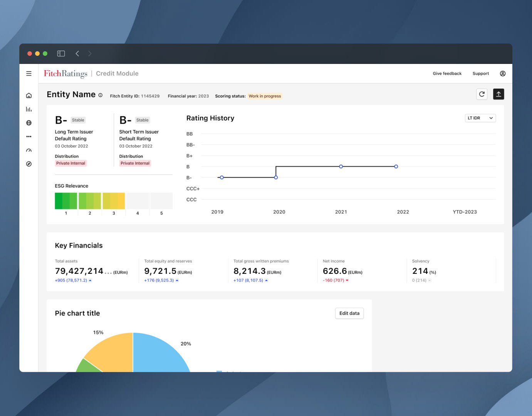Select empty ESG Relevance block 5
532x416 pixels.
[x=161, y=201]
